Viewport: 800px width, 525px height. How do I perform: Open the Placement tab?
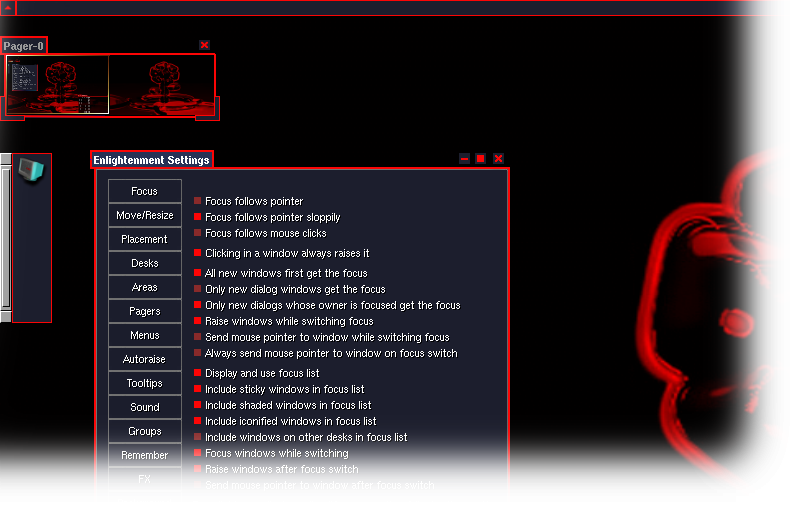(145, 239)
